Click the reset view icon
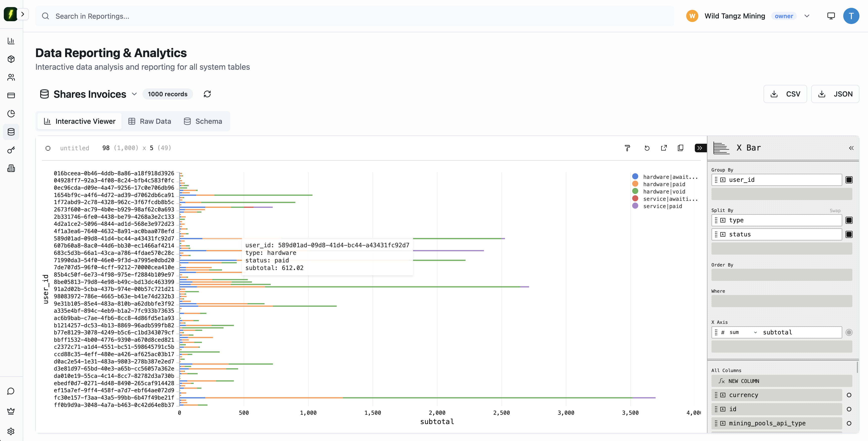 [647, 148]
